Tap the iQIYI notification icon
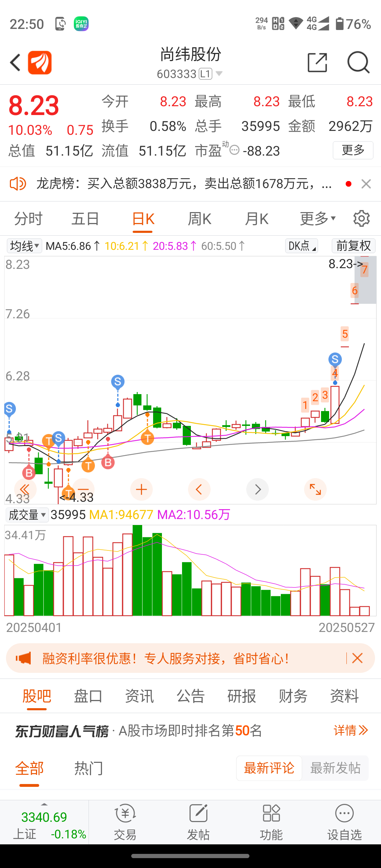The image size is (381, 868). pos(81,24)
